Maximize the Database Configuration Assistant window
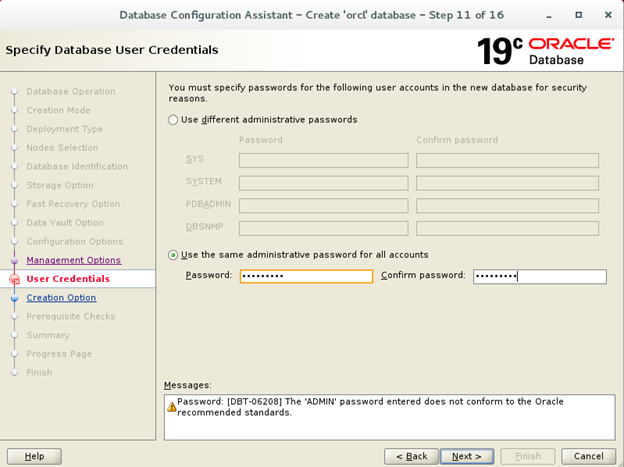This screenshot has width=624, height=467. [x=579, y=15]
